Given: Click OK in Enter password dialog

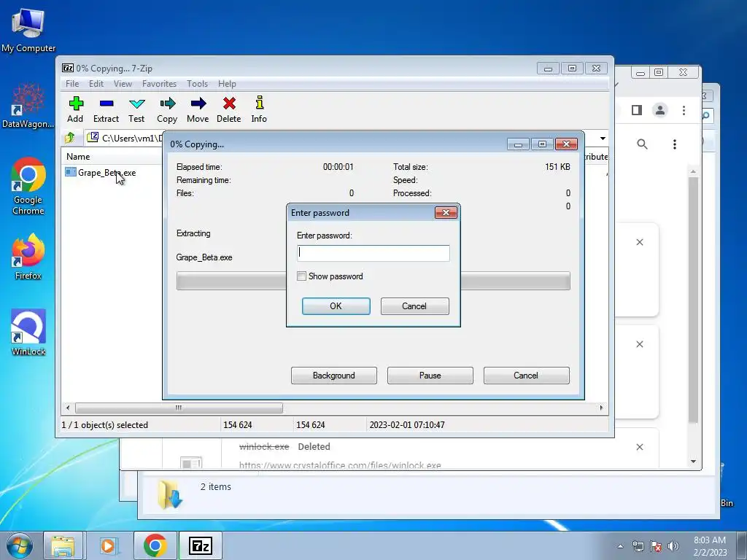Looking at the screenshot, I should [336, 306].
